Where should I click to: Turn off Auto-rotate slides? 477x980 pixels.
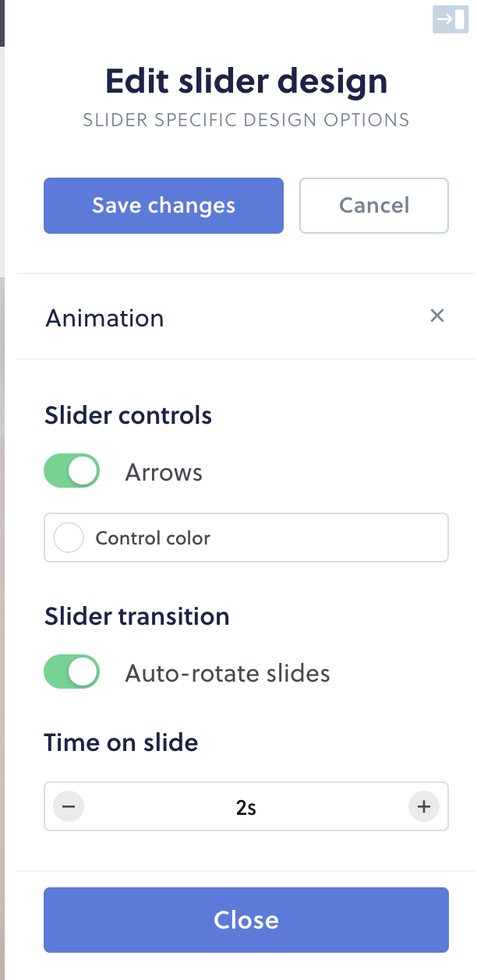click(x=72, y=672)
